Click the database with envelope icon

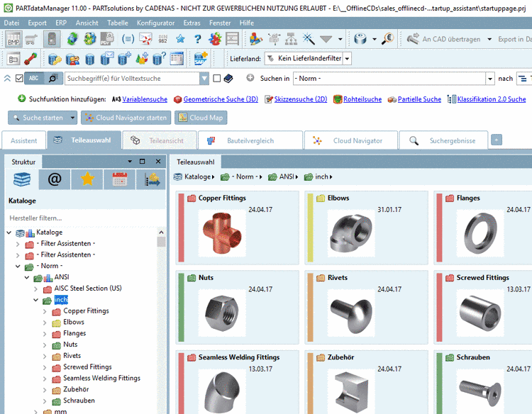(x=107, y=58)
